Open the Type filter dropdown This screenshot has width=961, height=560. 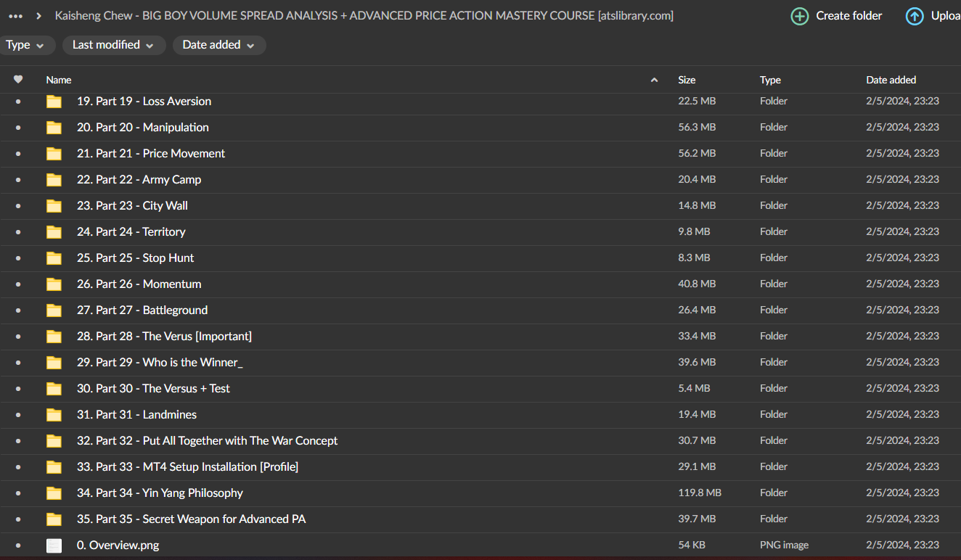[25, 45]
